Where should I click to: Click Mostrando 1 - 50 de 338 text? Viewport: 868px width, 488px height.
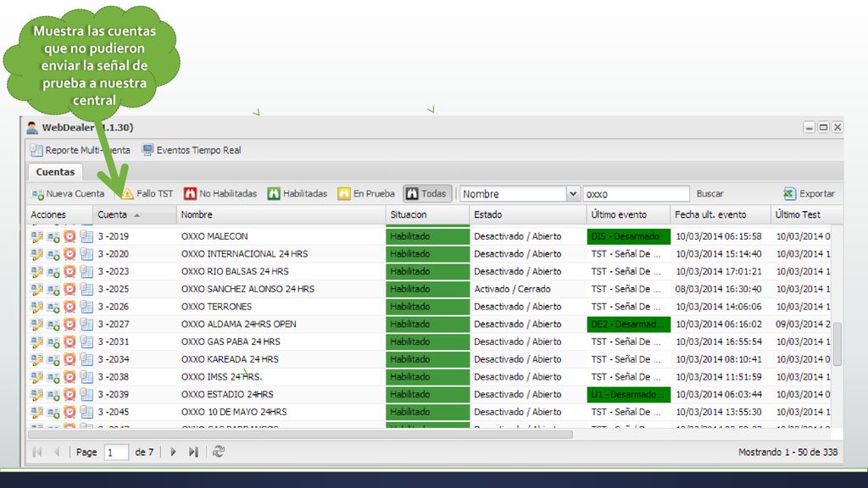coord(787,452)
